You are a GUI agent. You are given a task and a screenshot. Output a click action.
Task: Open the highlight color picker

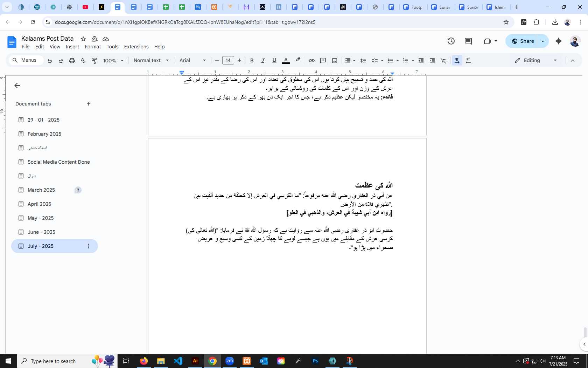298,61
